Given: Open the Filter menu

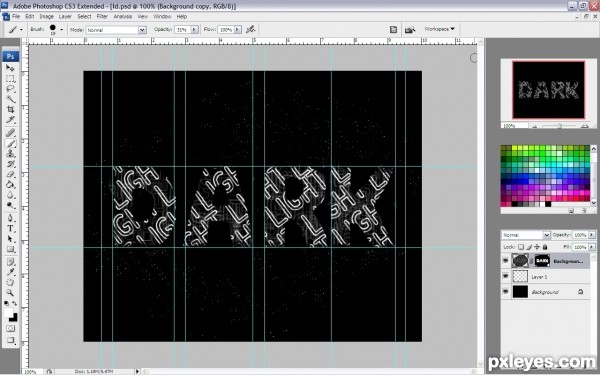Looking at the screenshot, I should point(102,16).
